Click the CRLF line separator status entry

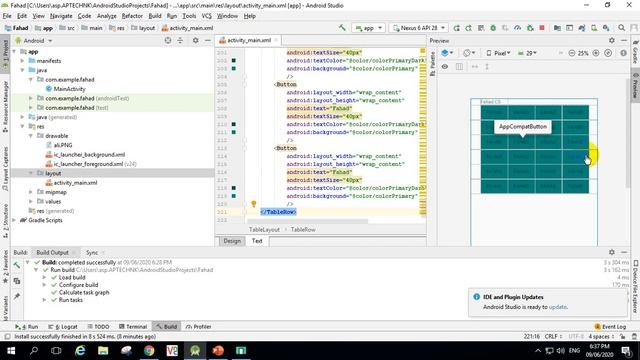tap(553, 336)
